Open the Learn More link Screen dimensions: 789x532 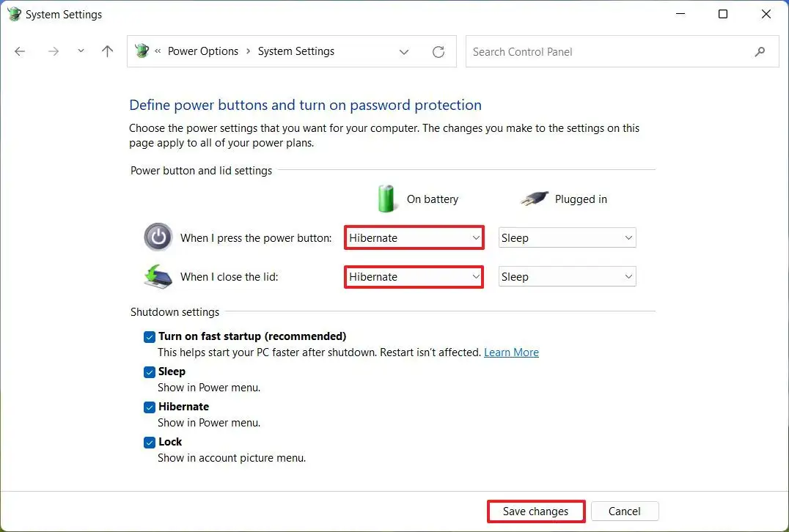(511, 352)
